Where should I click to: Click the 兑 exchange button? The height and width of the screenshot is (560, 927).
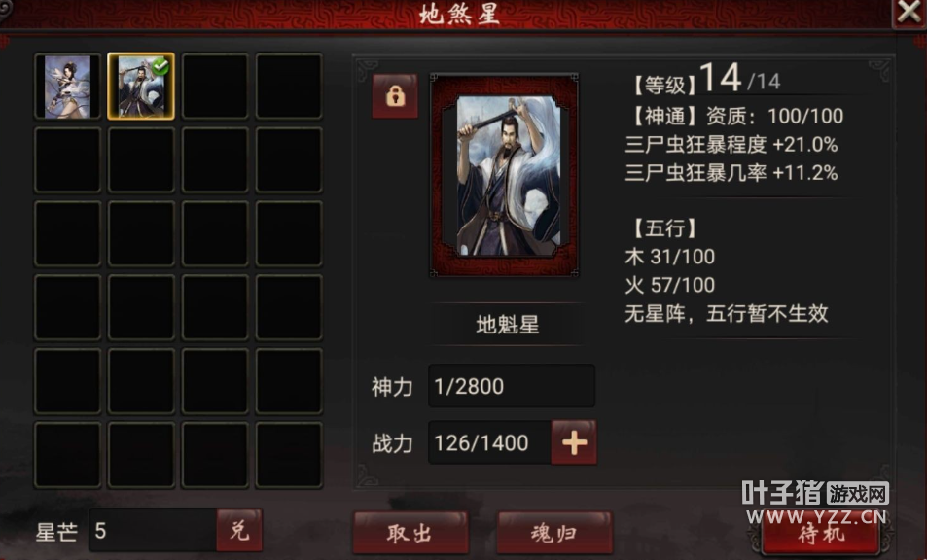239,530
